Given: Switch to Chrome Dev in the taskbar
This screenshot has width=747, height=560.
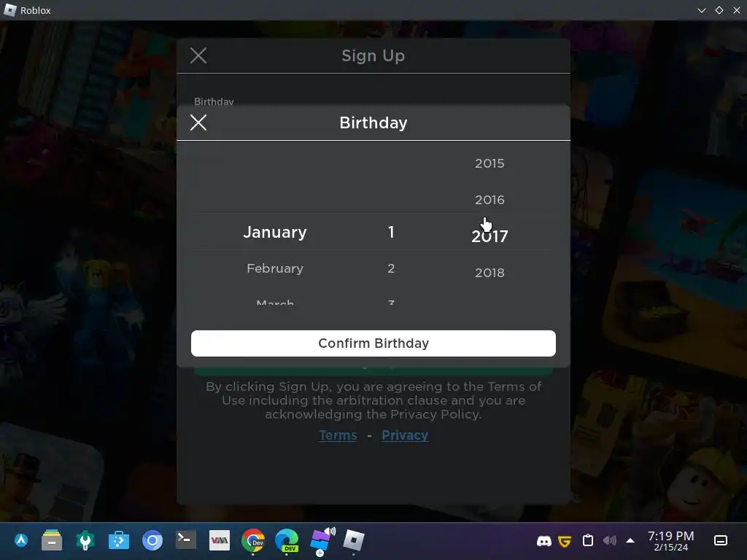Looking at the screenshot, I should tap(253, 540).
